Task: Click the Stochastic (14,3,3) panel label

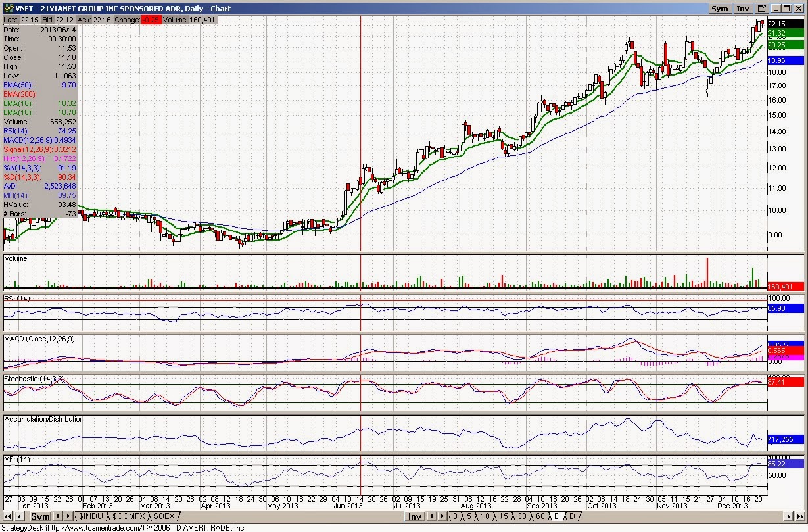Action: pos(34,379)
